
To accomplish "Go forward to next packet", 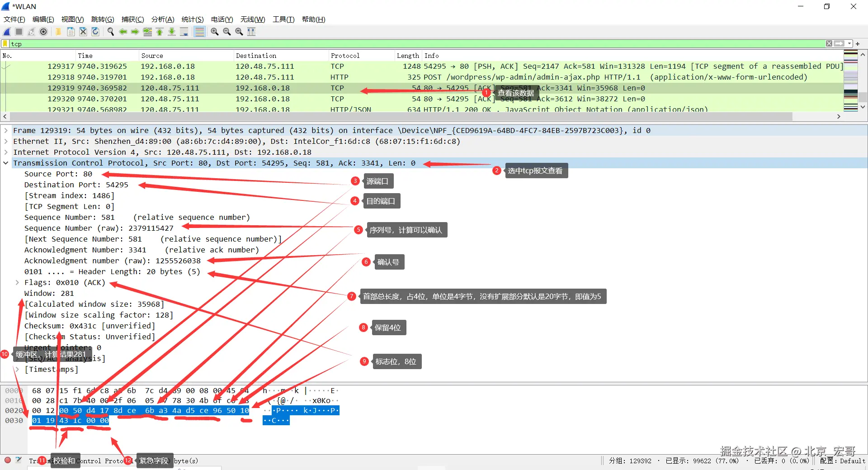I will coord(135,32).
